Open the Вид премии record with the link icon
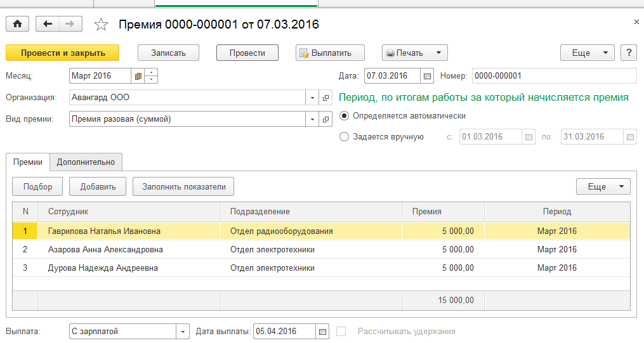The height and width of the screenshot is (343, 644). pyautogui.click(x=325, y=119)
